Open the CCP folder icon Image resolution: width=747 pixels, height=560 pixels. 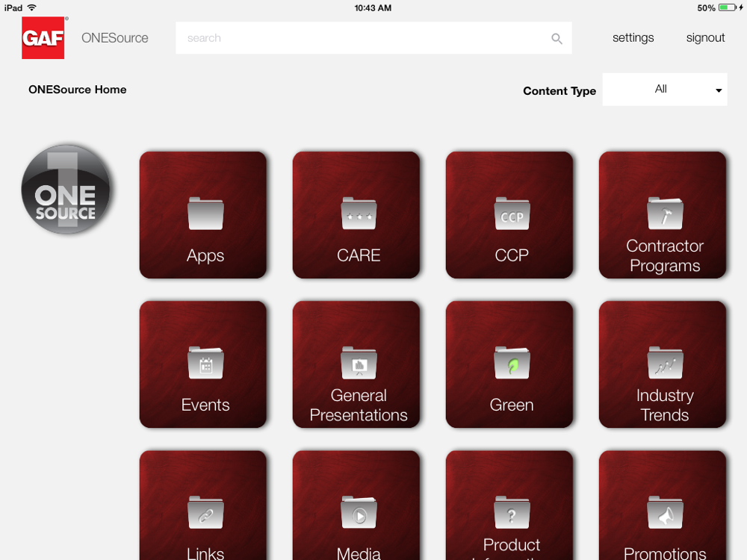coord(512,214)
